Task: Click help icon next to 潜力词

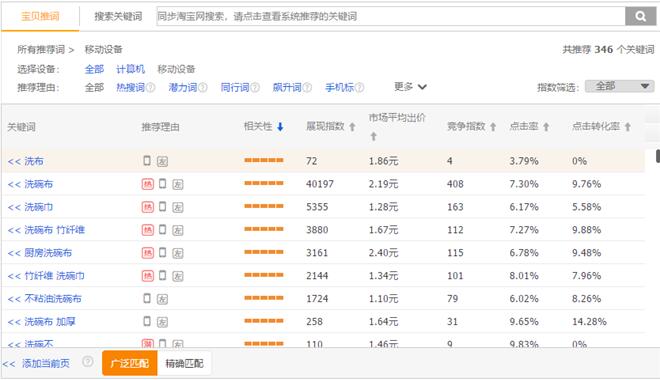Action: [x=203, y=88]
